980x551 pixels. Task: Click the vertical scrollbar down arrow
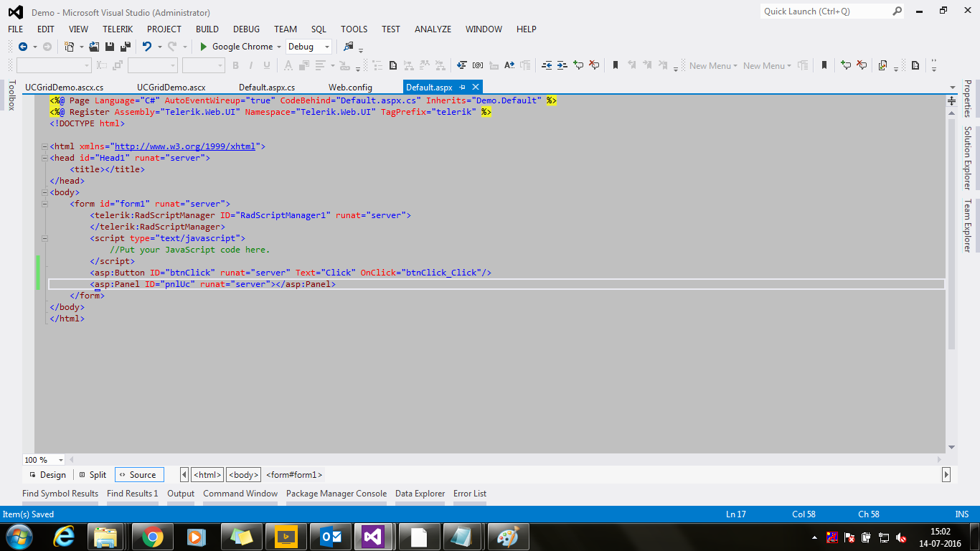click(952, 447)
